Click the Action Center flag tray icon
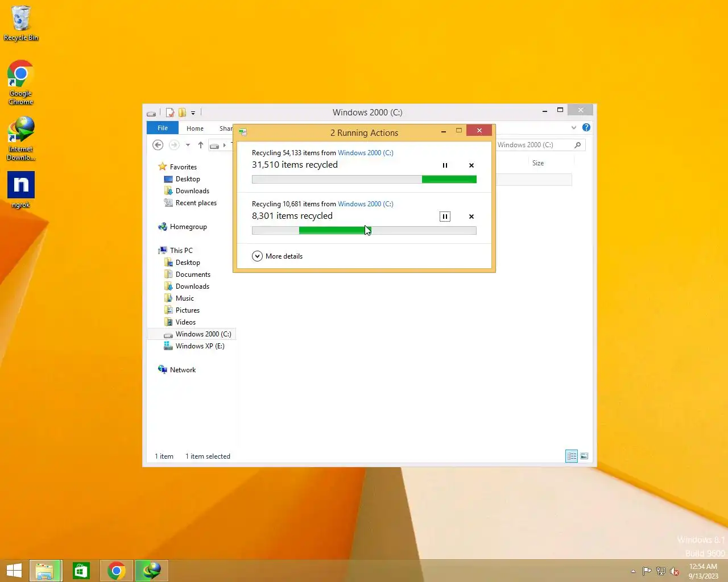Image resolution: width=728 pixels, height=582 pixels. 647,571
